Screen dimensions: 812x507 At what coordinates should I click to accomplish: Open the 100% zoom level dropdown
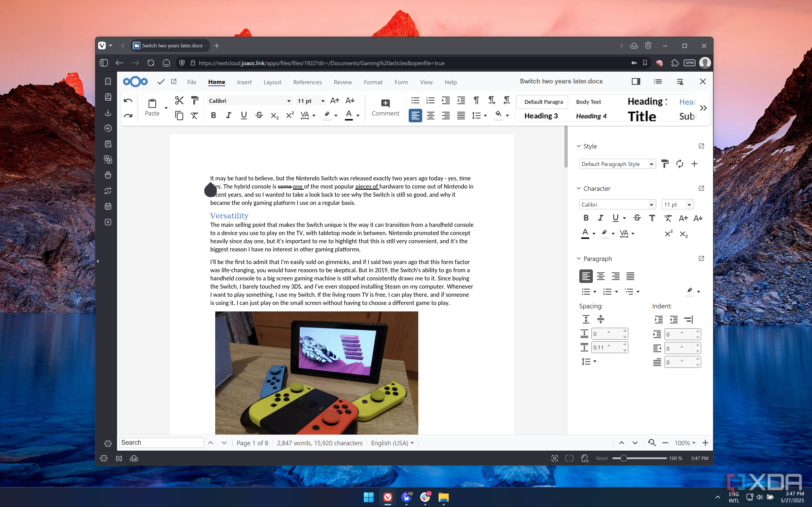tap(685, 443)
